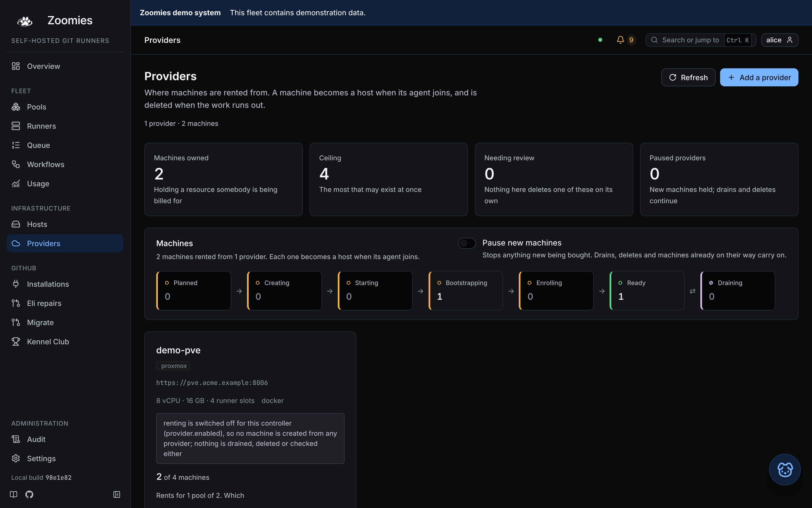Select Providers in the sidebar

click(x=65, y=243)
